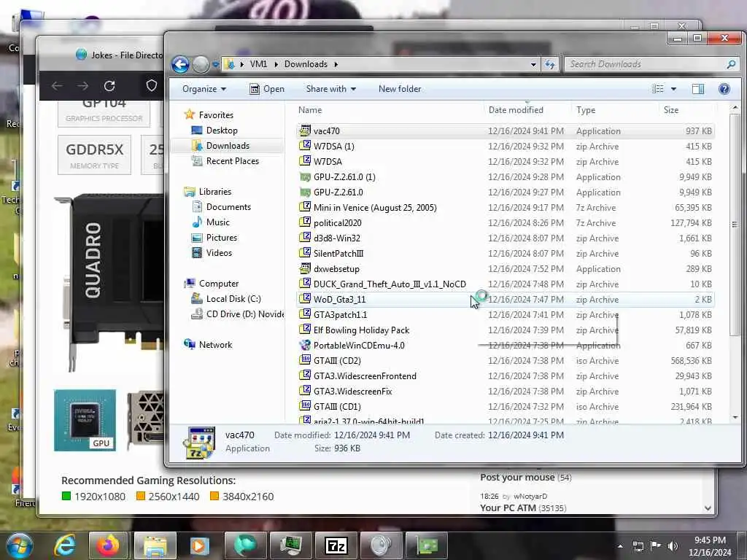Image resolution: width=747 pixels, height=560 pixels.
Task: Select GTAIII (CD2) iso icon
Action: click(x=305, y=360)
